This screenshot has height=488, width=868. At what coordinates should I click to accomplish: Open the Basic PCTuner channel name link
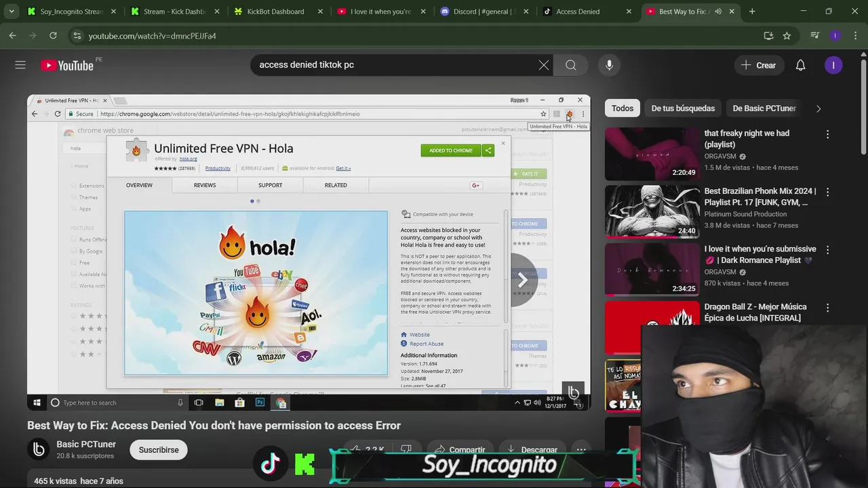click(x=86, y=445)
